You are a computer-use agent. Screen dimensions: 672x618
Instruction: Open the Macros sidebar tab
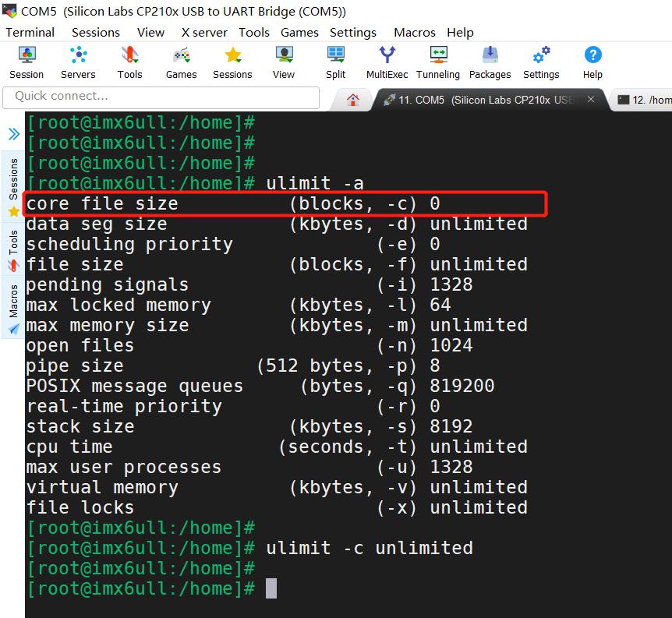point(13,309)
